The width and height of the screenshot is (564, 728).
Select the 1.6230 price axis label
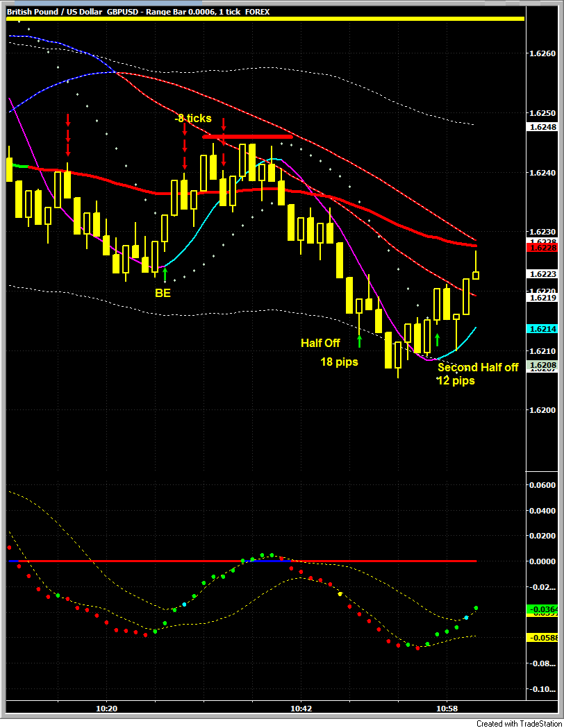pyautogui.click(x=542, y=232)
